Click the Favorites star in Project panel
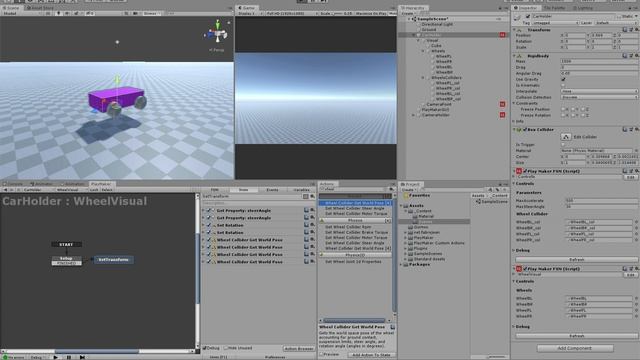640x360 pixels. click(x=406, y=196)
